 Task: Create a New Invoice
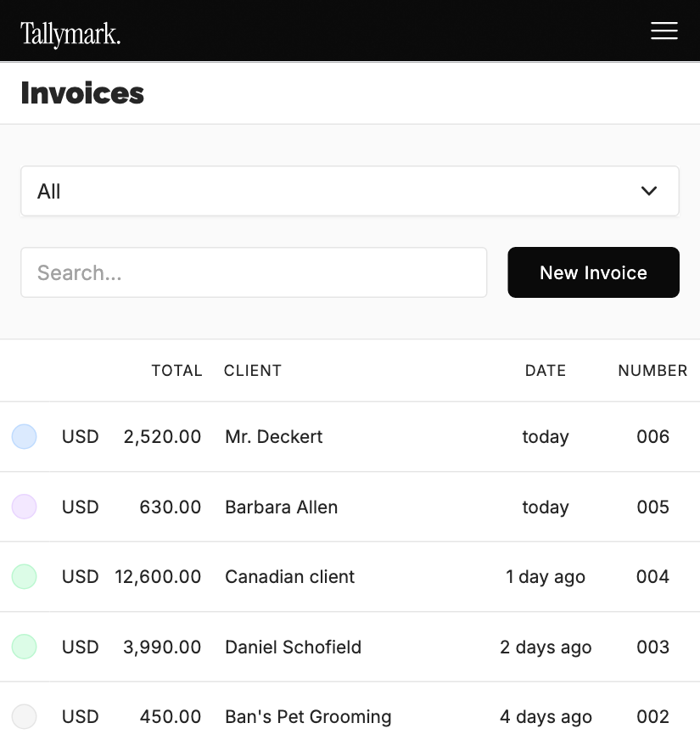point(593,272)
